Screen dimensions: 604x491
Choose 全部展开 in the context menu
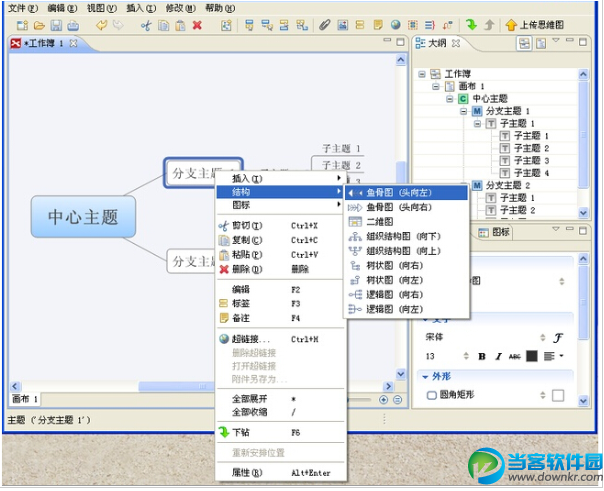click(280, 399)
